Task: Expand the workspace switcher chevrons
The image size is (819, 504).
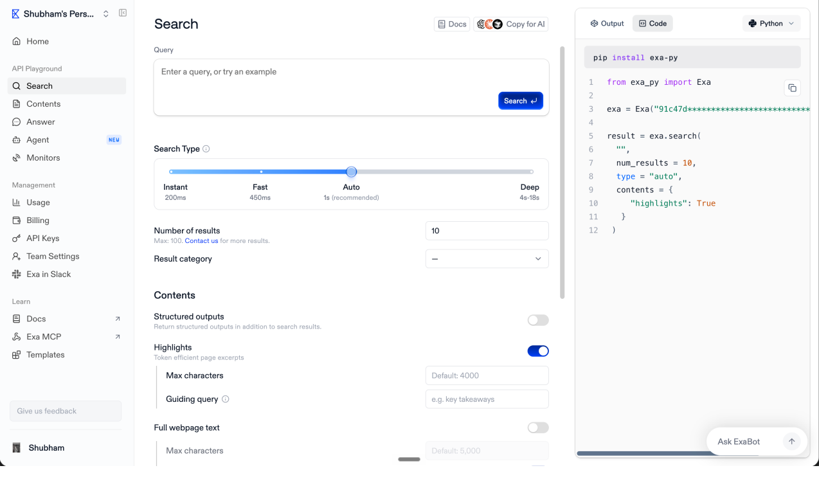Action: point(106,14)
